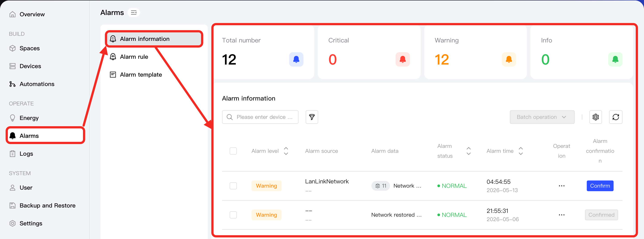Click the disabled Confirmed button
Image resolution: width=644 pixels, height=239 pixels.
(x=601, y=215)
